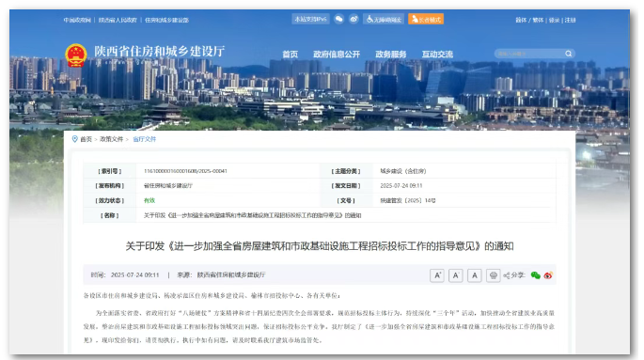Image resolution: width=644 pixels, height=360 pixels.
Task: Click the 本站支持IPv6 badge
Action: 310,20
